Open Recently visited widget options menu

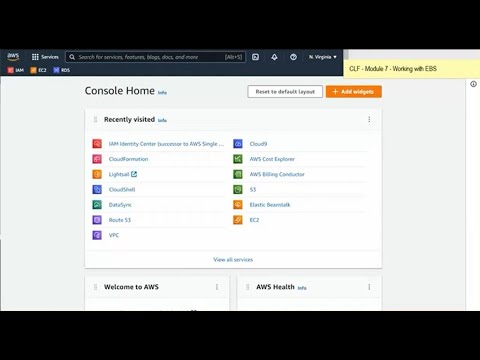369,119
